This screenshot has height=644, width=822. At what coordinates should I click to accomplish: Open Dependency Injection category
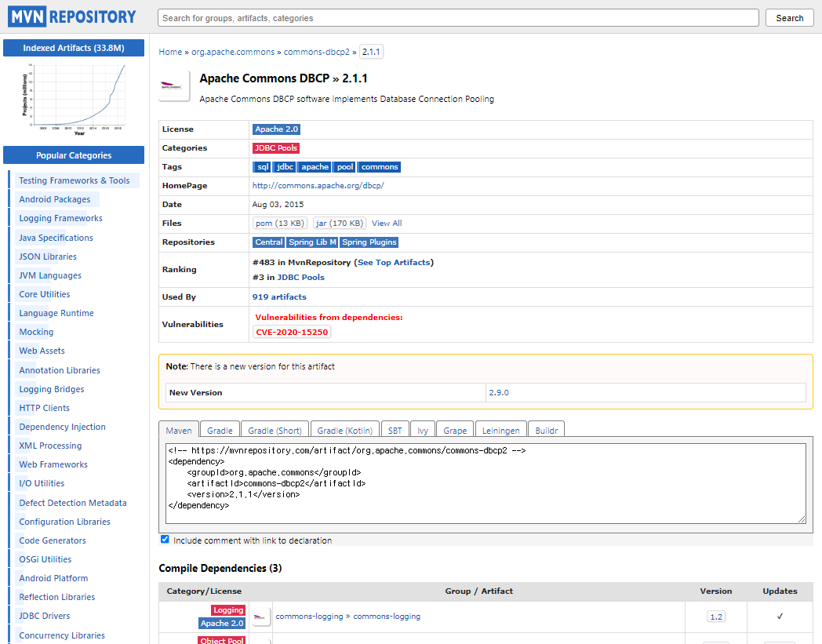tap(63, 427)
